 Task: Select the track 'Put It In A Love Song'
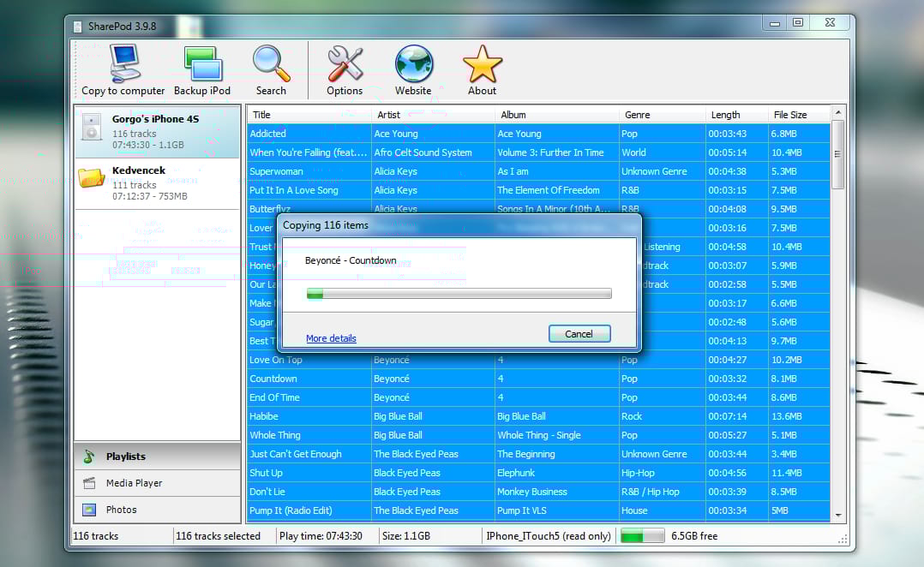click(294, 190)
